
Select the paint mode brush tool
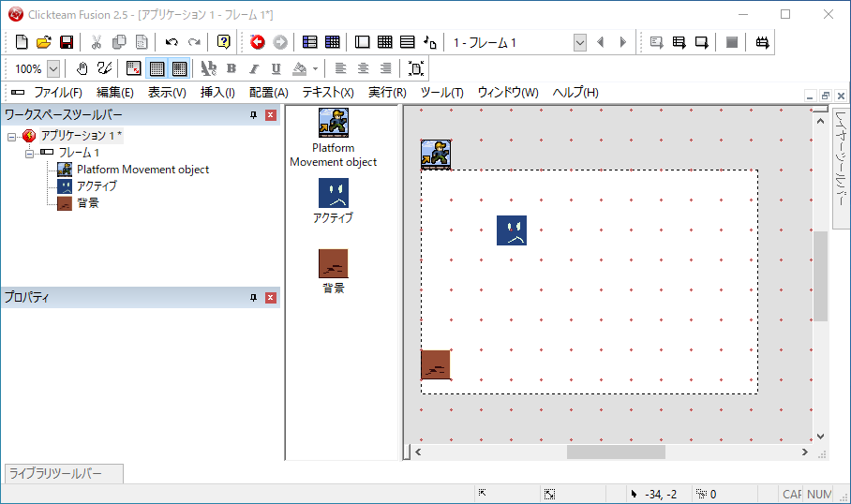[104, 69]
